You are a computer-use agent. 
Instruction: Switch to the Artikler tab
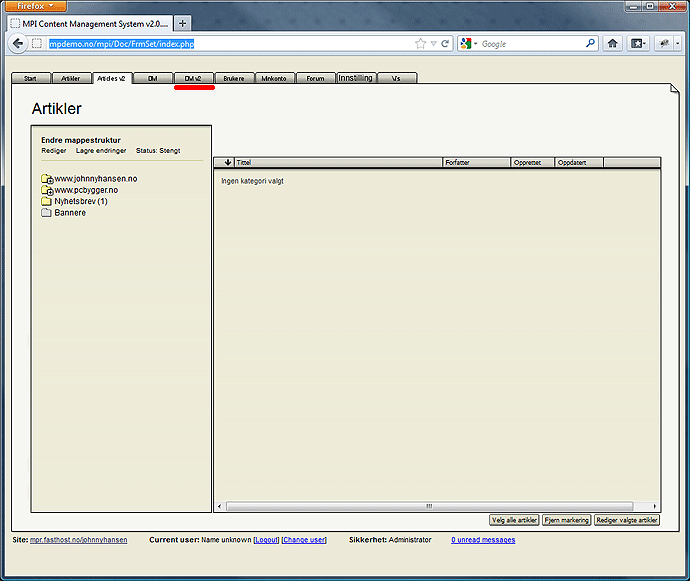tap(71, 78)
